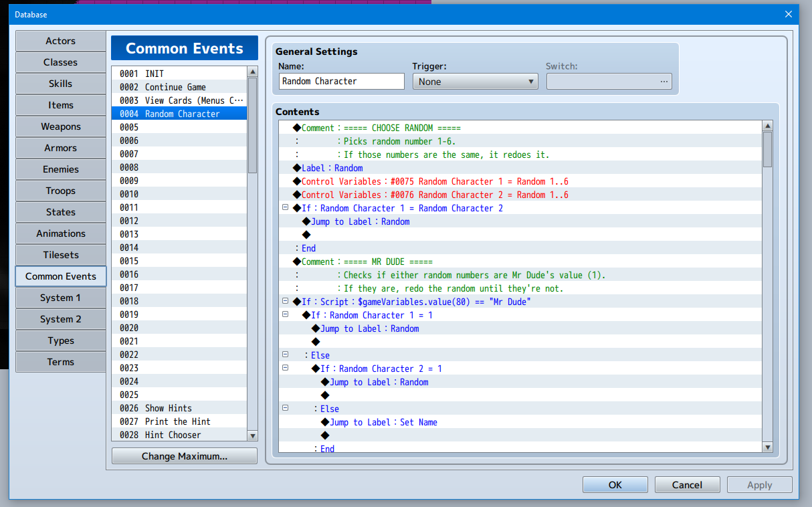Collapse the Else branch above Jump to Label Set Name
This screenshot has width=812, height=507.
coord(285,408)
